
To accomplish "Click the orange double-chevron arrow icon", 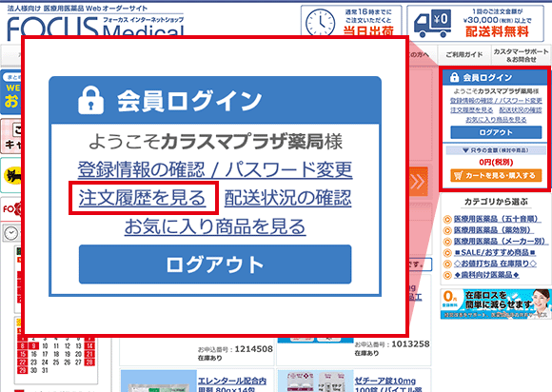I will pyautogui.click(x=418, y=182).
